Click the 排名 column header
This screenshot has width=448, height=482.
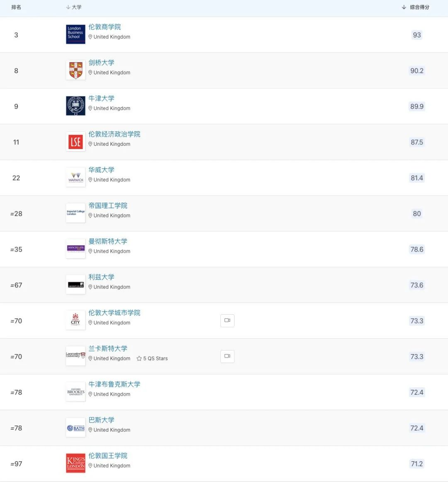(16, 7)
